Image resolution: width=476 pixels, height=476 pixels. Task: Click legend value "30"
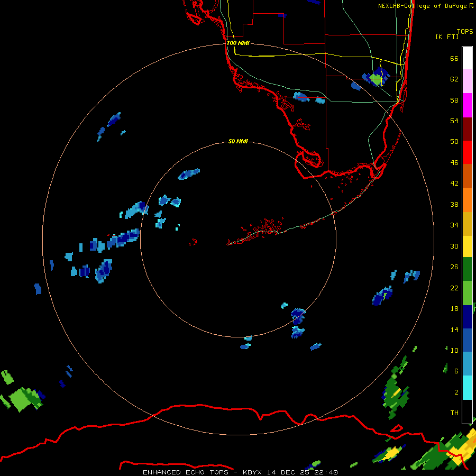(x=454, y=246)
